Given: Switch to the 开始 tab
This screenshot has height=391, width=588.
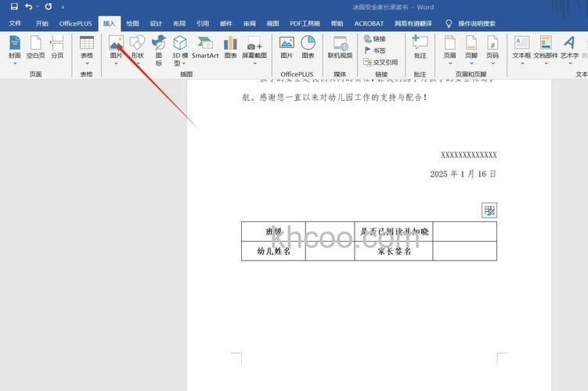Looking at the screenshot, I should [x=42, y=23].
